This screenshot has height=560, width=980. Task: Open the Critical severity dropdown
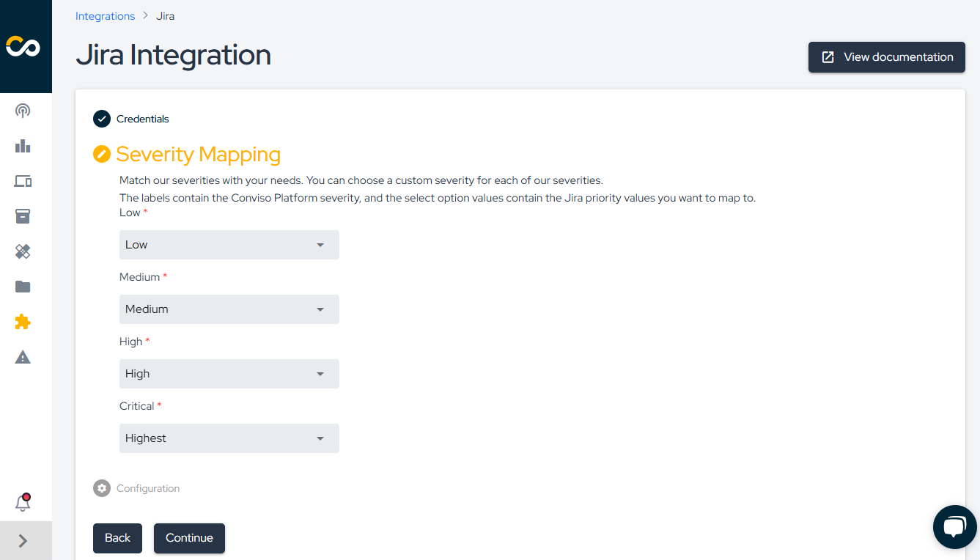(229, 438)
